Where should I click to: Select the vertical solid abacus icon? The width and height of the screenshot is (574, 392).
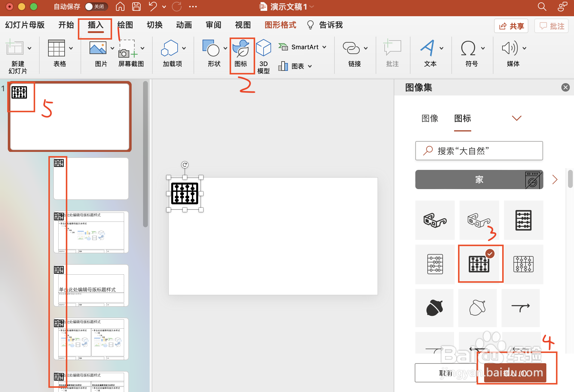coord(524,220)
